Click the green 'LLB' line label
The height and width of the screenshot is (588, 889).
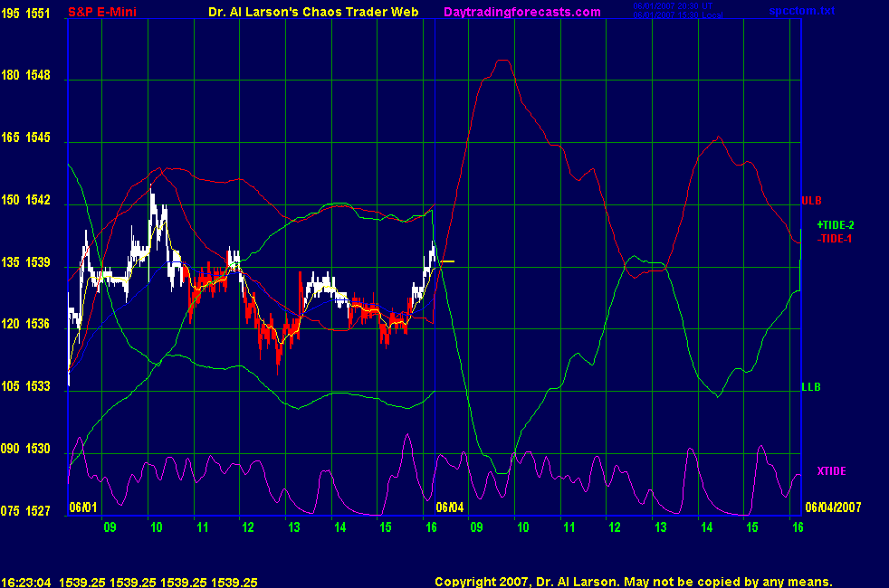pyautogui.click(x=811, y=387)
